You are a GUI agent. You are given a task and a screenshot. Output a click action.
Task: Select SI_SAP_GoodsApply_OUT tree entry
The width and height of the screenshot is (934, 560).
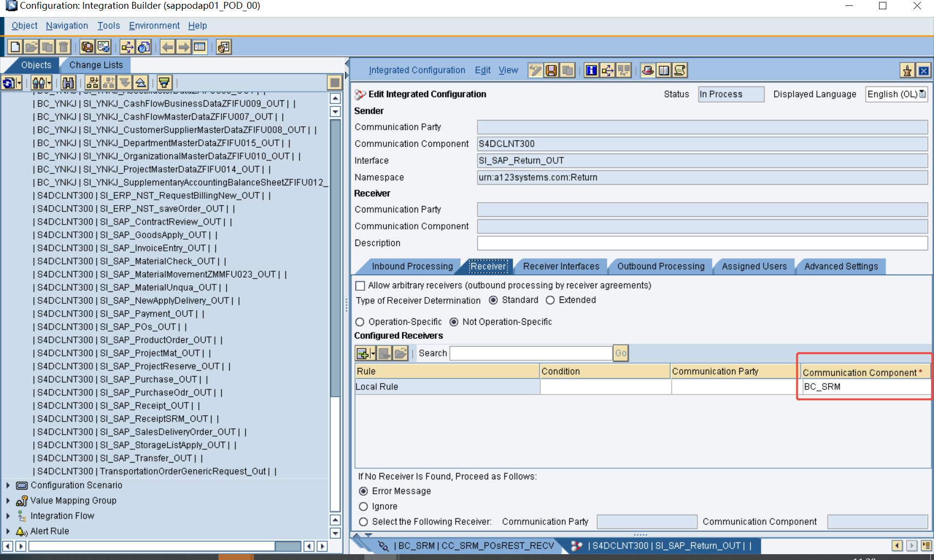(x=125, y=235)
